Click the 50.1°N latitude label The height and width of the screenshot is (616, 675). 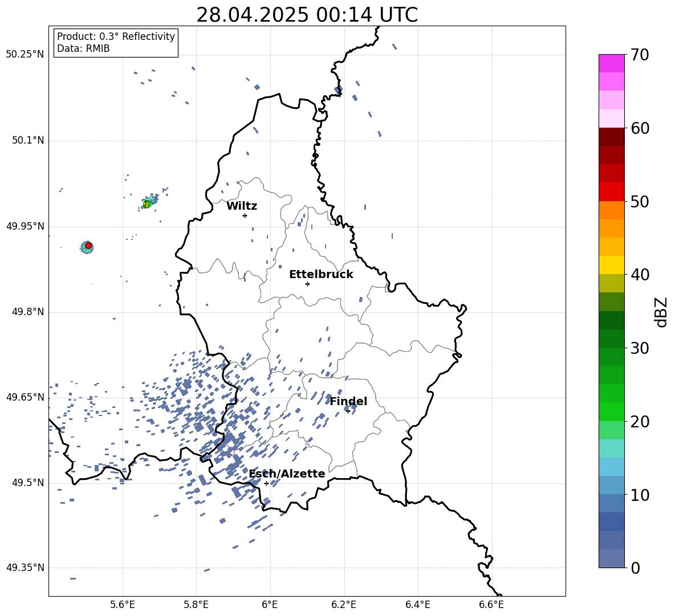click(x=28, y=141)
